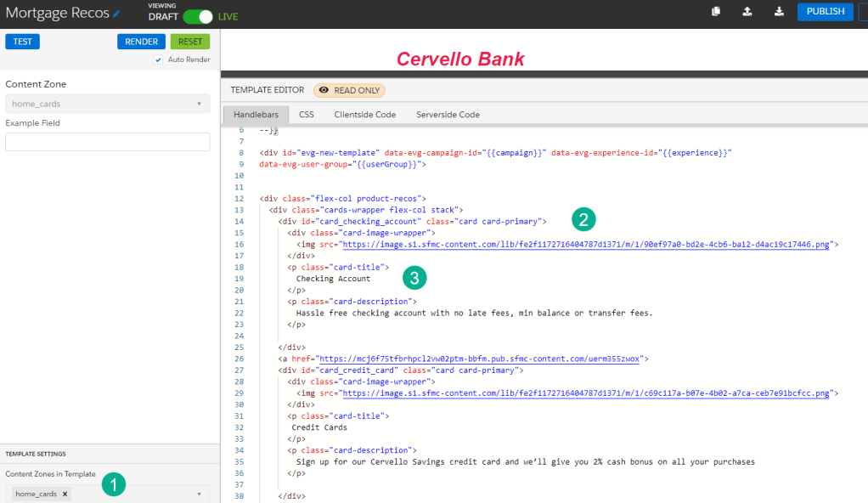Uncheck the Auto Render checkbox
The height and width of the screenshot is (503, 868).
point(159,59)
